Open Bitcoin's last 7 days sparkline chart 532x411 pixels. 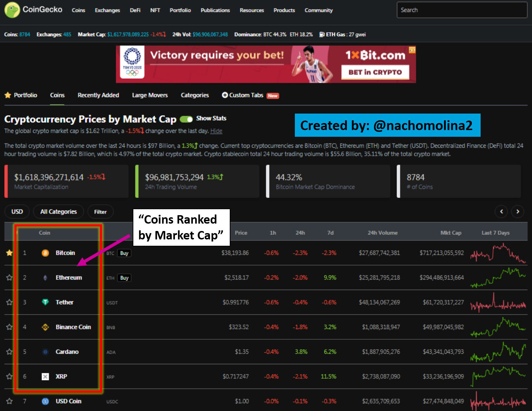pyautogui.click(x=498, y=253)
